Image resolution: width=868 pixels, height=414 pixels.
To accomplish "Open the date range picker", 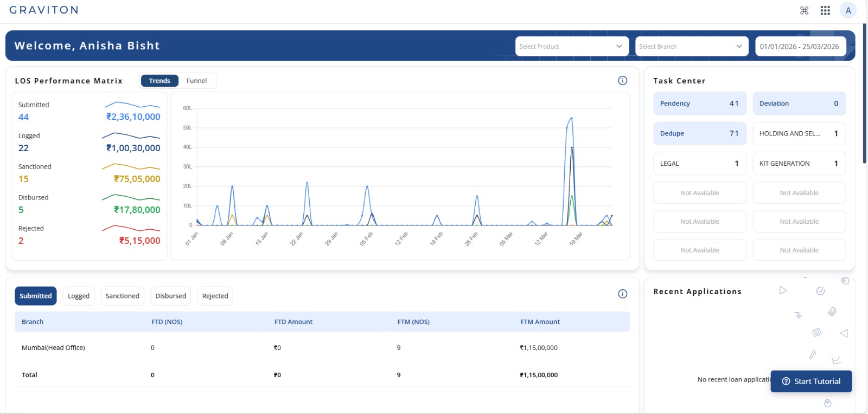I will [799, 47].
